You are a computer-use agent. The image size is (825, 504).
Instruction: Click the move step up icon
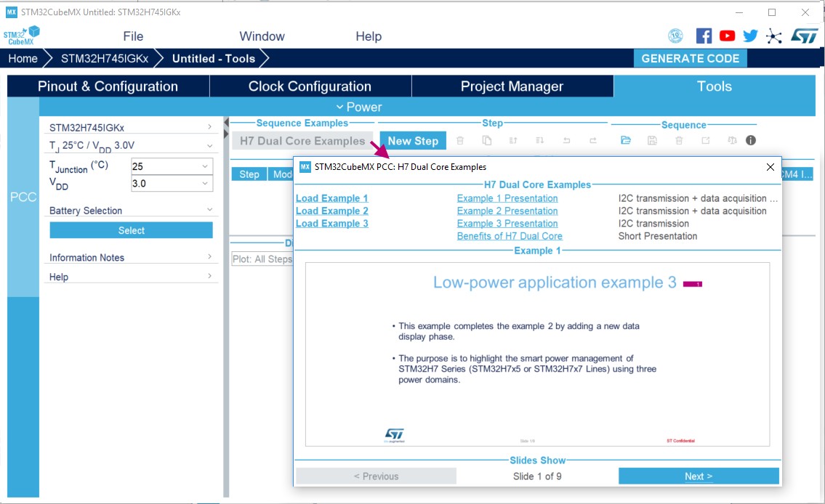513,140
